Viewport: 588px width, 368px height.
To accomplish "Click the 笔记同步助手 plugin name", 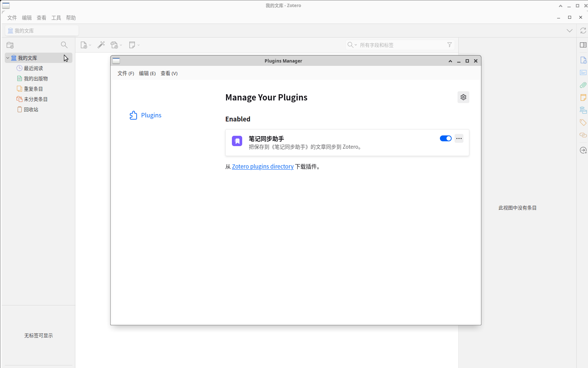I will (x=266, y=139).
